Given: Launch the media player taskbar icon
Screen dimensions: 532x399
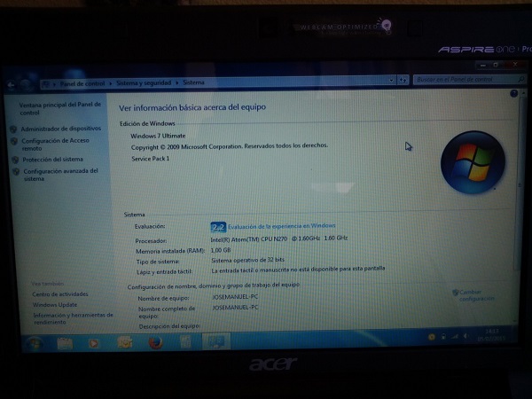Looking at the screenshot, I should click(x=94, y=343).
